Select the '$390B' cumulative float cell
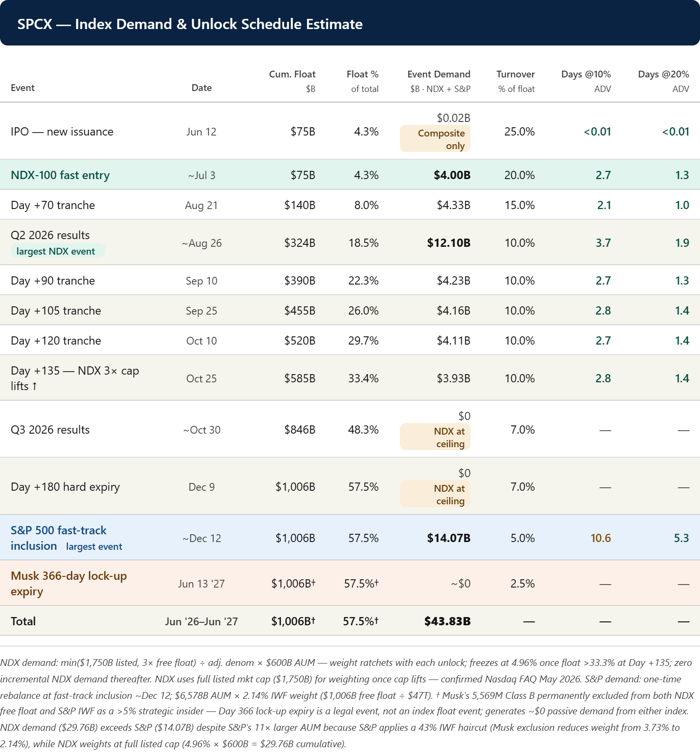Screen dimensions: 700x754 pos(300,281)
